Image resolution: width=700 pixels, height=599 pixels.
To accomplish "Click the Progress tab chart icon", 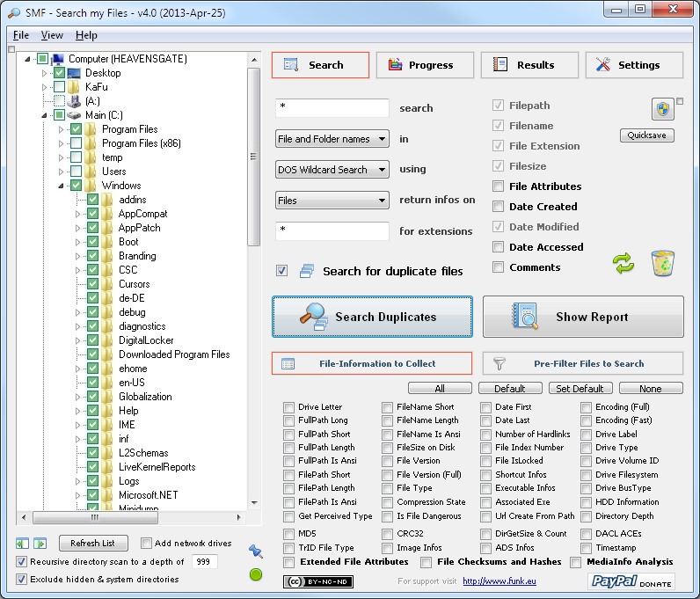I will point(395,65).
